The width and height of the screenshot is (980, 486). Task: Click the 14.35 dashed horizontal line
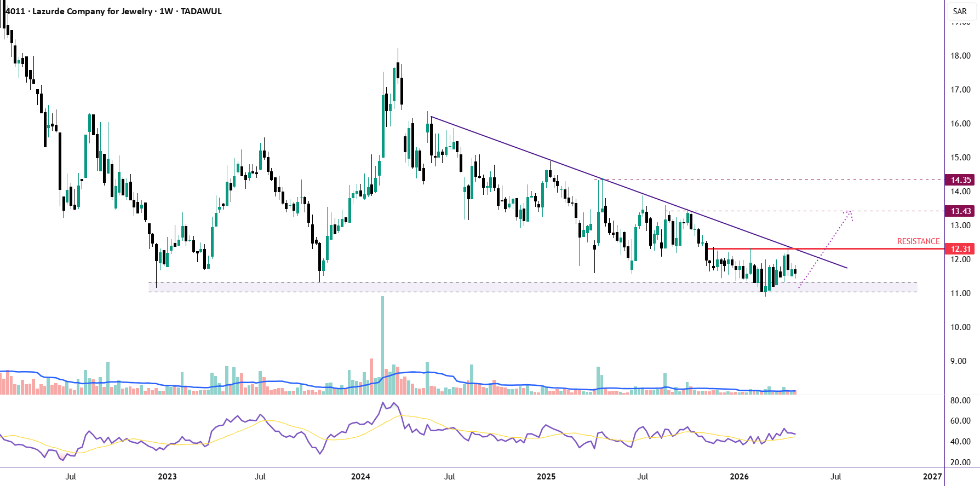pyautogui.click(x=767, y=180)
